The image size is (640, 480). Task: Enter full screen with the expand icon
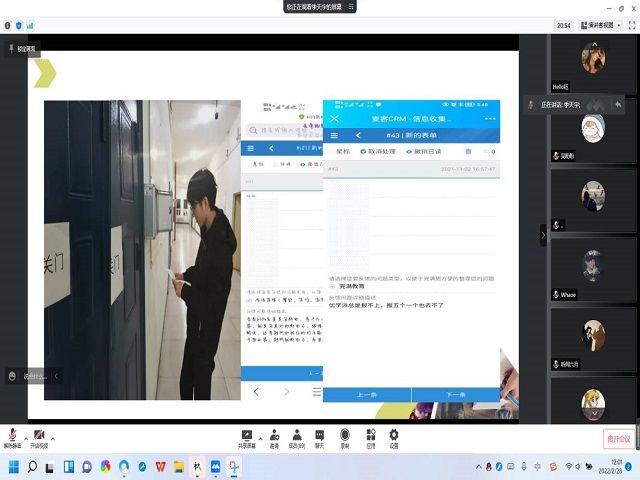632,25
